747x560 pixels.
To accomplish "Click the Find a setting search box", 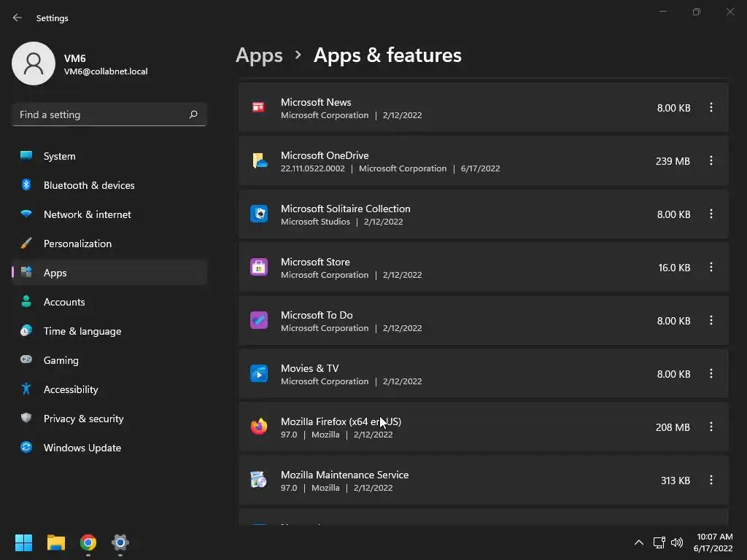I will click(102, 114).
